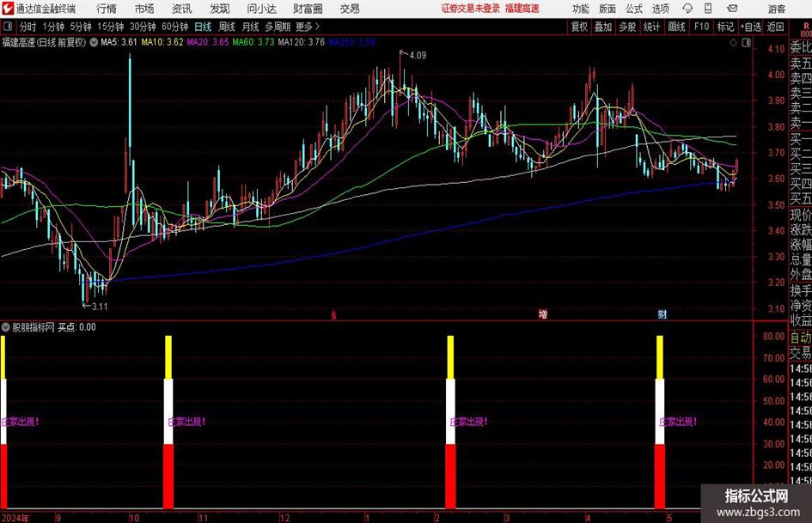
Task: Open the 选项 menu
Action: point(660,9)
